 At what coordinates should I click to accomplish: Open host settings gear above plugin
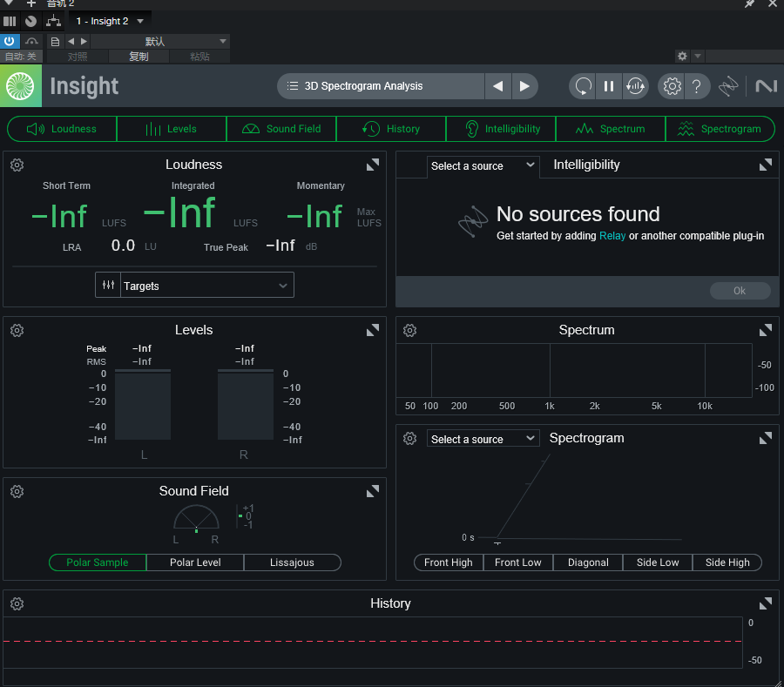(x=682, y=56)
